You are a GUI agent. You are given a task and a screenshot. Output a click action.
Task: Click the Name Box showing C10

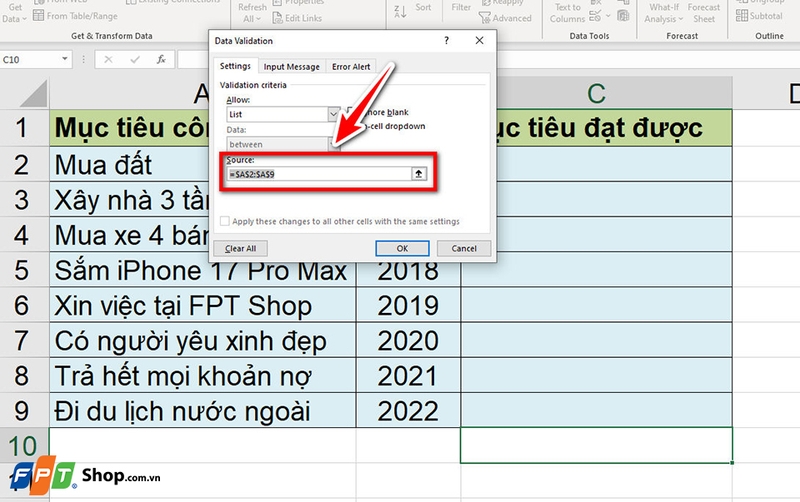(31, 60)
